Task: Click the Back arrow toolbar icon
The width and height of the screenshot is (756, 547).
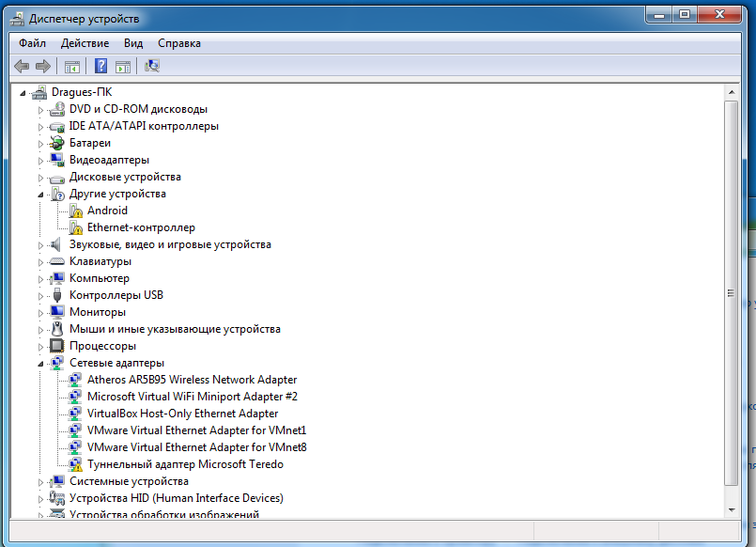Action: (x=22, y=66)
